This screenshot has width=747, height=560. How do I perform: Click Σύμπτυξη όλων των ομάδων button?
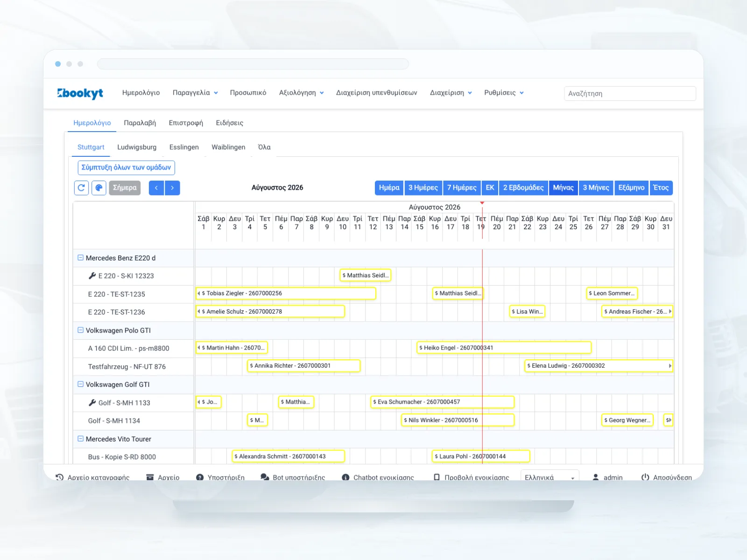tap(126, 168)
